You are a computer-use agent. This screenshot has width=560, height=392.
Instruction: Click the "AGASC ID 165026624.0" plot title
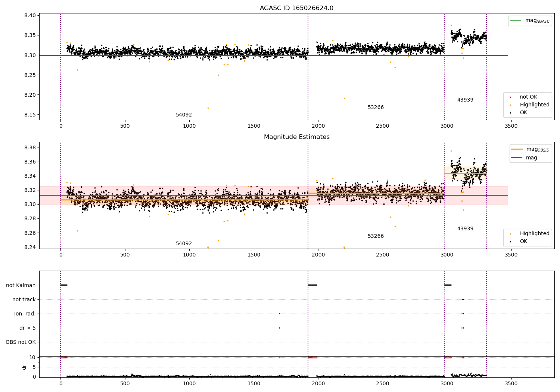click(296, 8)
